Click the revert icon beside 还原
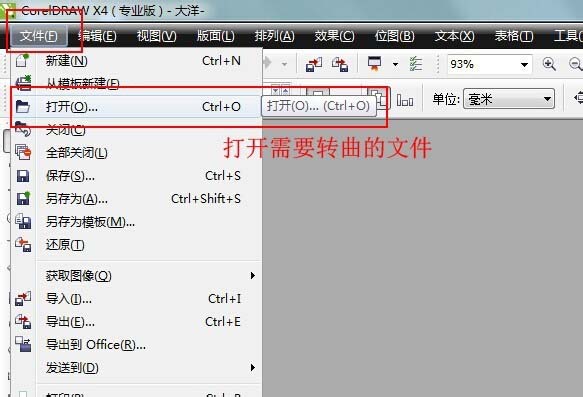This screenshot has width=583, height=397. click(x=23, y=245)
